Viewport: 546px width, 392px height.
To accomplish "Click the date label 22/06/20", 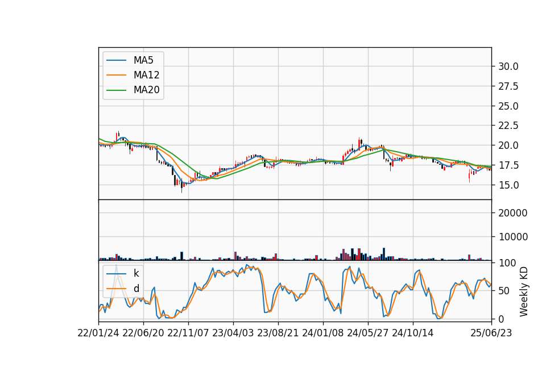I will tap(143, 333).
